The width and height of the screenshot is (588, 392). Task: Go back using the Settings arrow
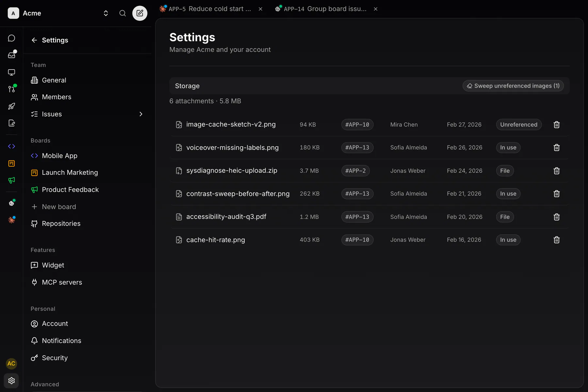[34, 40]
